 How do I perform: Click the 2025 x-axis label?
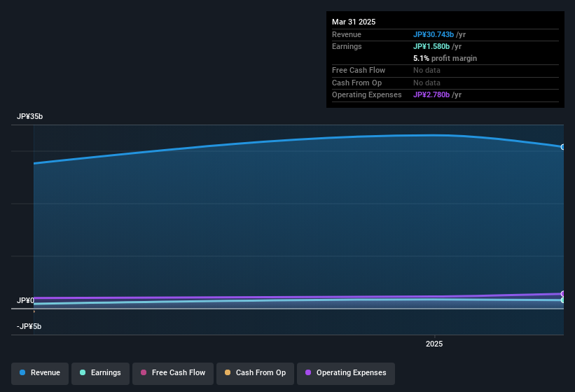[x=434, y=344]
